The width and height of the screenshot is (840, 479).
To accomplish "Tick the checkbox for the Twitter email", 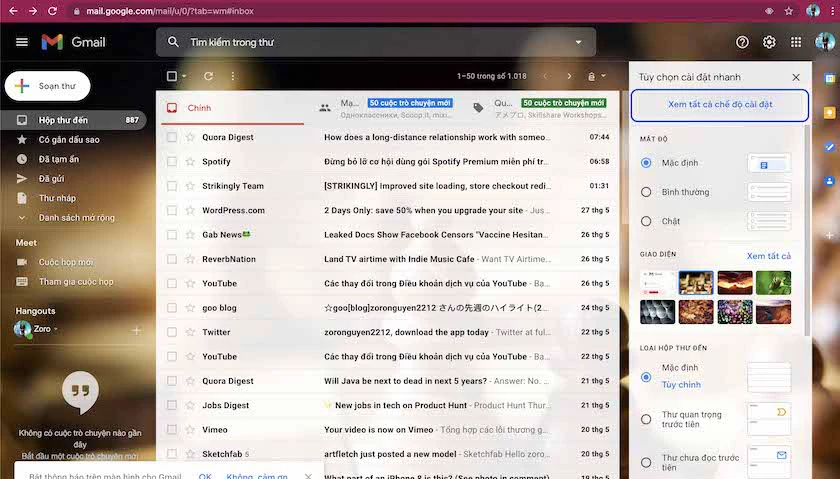I will pos(171,332).
